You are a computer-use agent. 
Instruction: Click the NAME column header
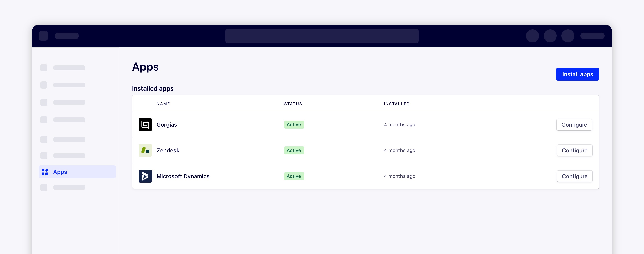pyautogui.click(x=163, y=104)
